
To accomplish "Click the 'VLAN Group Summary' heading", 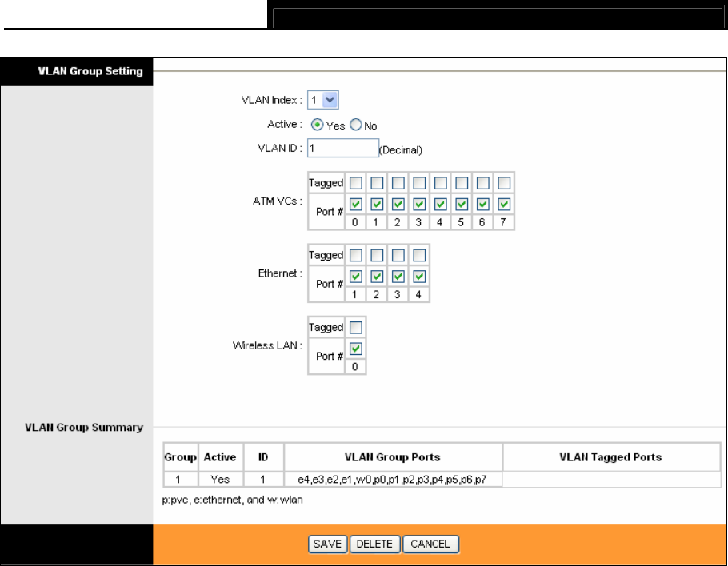I will coord(84,427).
